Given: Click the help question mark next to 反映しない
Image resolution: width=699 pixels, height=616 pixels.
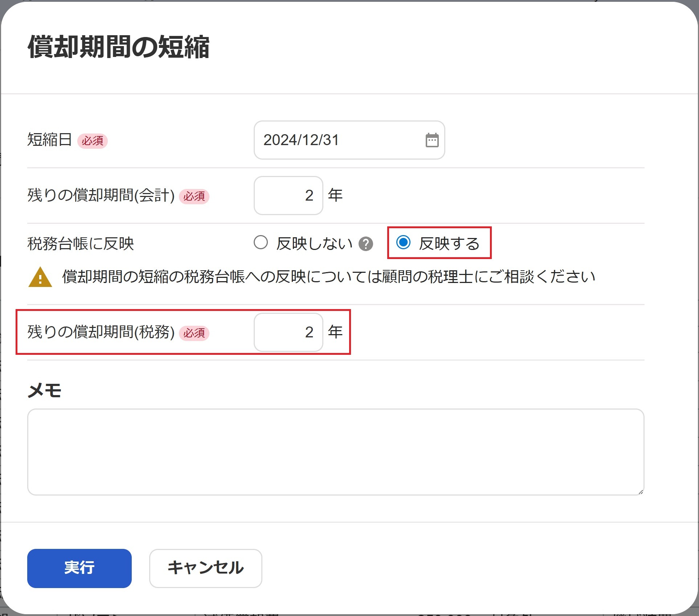Looking at the screenshot, I should pos(366,244).
